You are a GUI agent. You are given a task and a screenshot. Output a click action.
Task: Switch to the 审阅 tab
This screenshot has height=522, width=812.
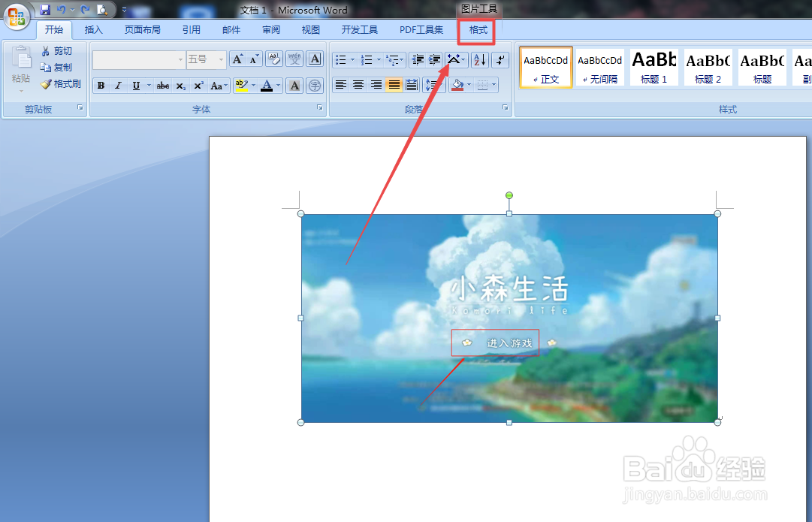coord(271,29)
